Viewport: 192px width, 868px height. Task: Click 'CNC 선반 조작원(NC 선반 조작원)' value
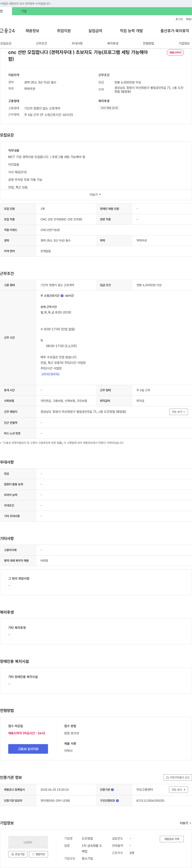click(61, 219)
